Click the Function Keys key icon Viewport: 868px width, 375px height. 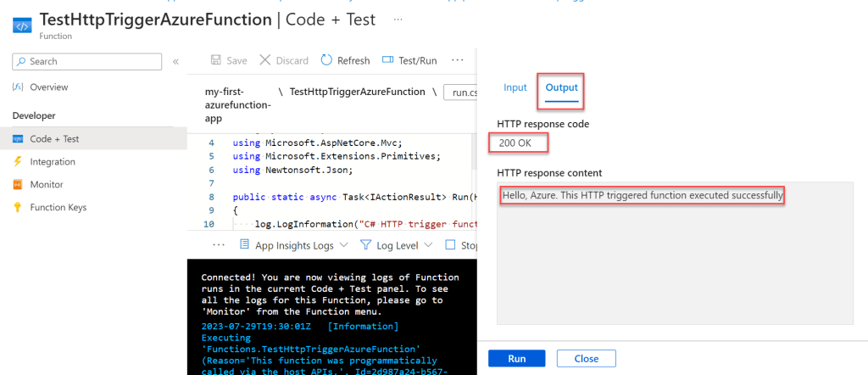(18, 207)
